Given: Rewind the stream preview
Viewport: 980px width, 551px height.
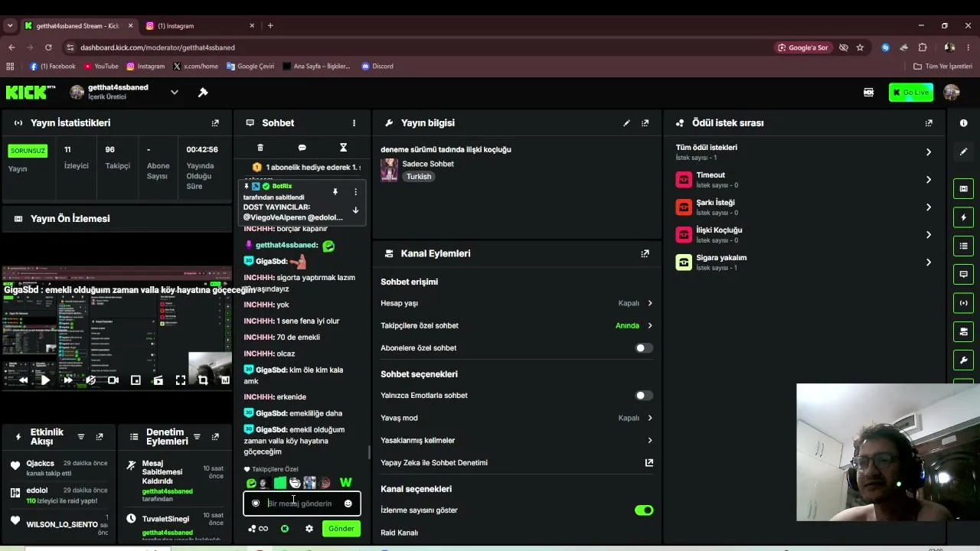Looking at the screenshot, I should point(23,380).
